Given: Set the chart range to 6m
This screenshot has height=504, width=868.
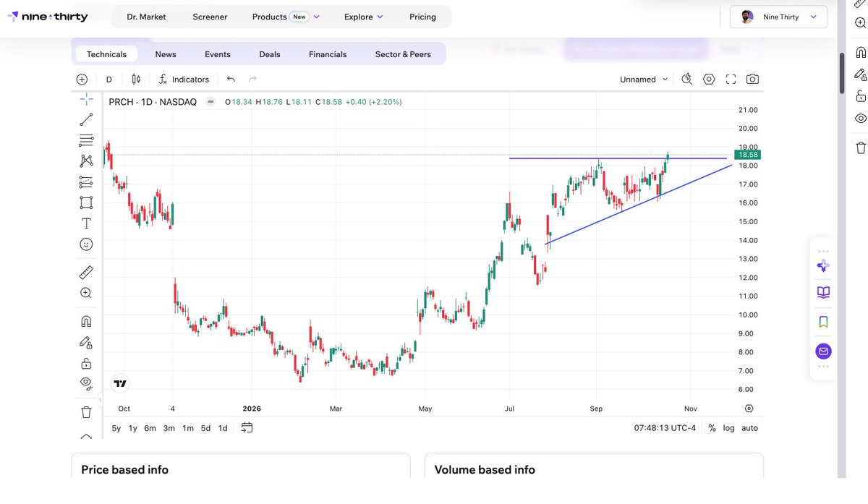Looking at the screenshot, I should pyautogui.click(x=150, y=428).
